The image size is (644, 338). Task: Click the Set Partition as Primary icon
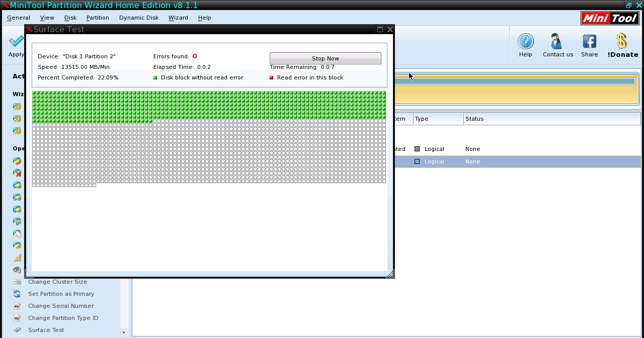click(17, 294)
